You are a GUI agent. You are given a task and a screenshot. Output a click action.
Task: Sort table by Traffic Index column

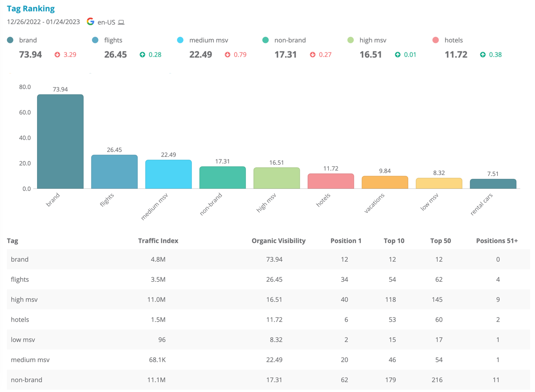click(x=158, y=241)
